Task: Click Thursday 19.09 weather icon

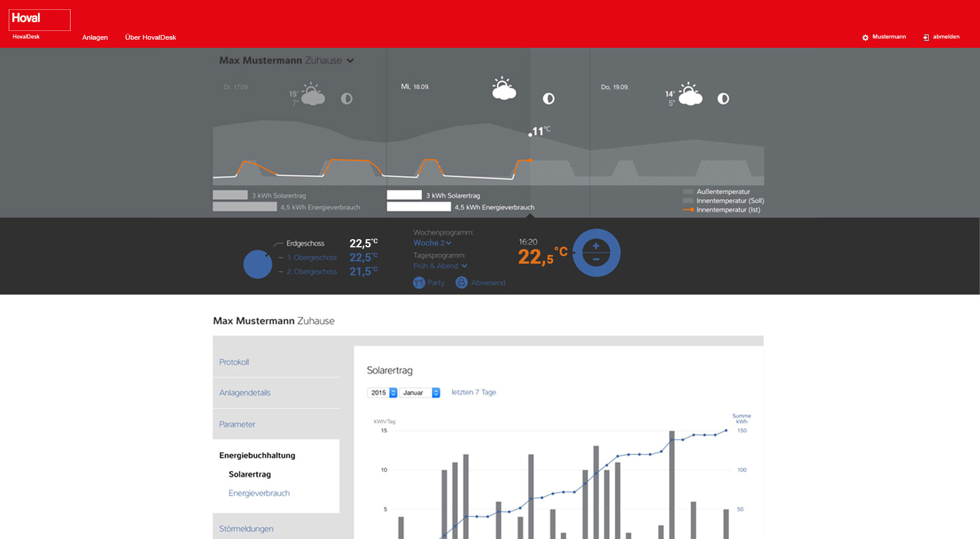Action: [689, 94]
